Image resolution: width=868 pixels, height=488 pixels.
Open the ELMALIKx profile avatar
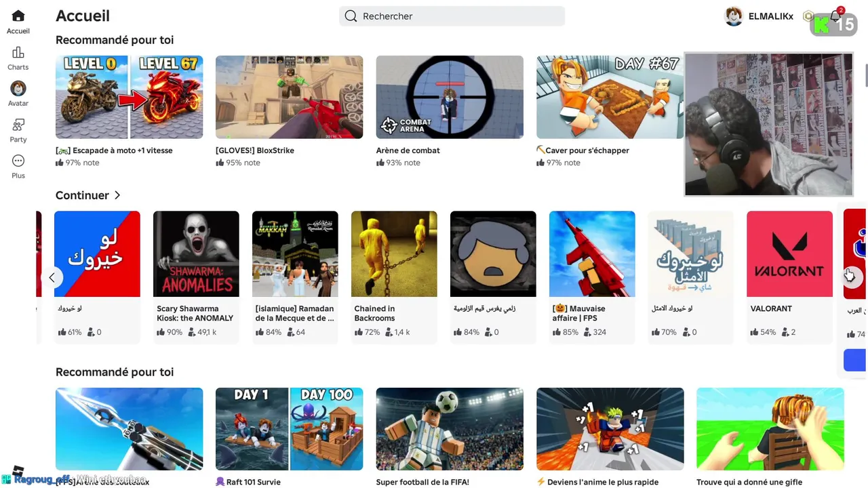click(734, 16)
